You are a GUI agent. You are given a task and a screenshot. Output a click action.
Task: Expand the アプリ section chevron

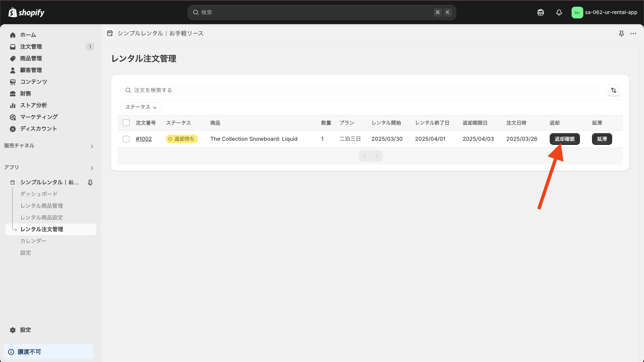click(x=92, y=168)
